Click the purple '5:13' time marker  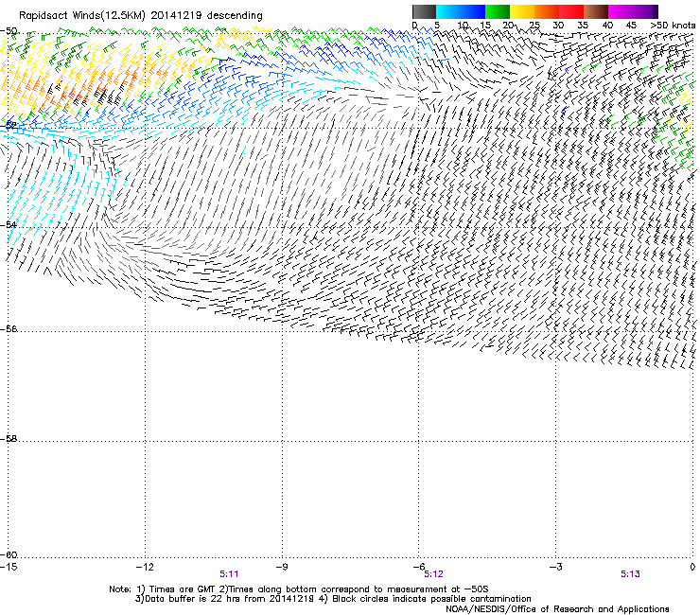[x=630, y=574]
